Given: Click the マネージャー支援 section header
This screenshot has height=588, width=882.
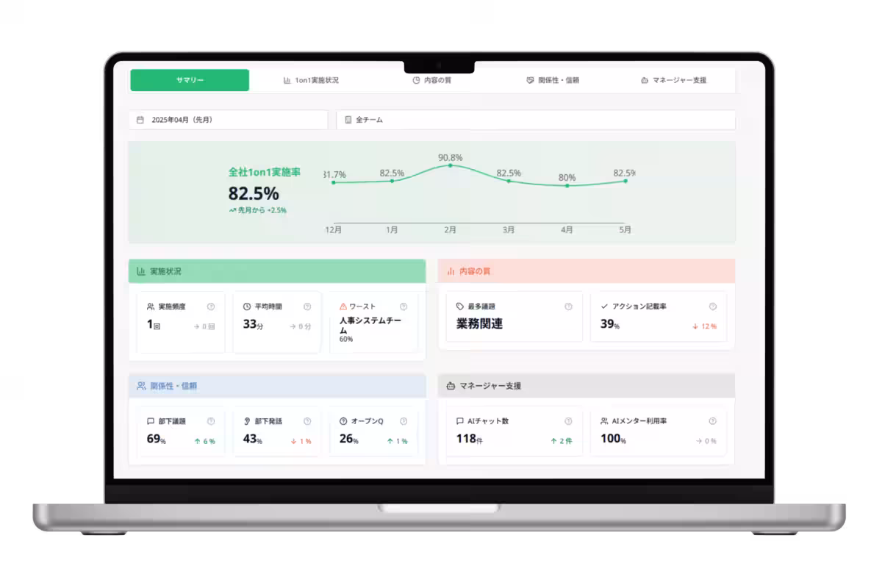Looking at the screenshot, I should click(x=586, y=386).
